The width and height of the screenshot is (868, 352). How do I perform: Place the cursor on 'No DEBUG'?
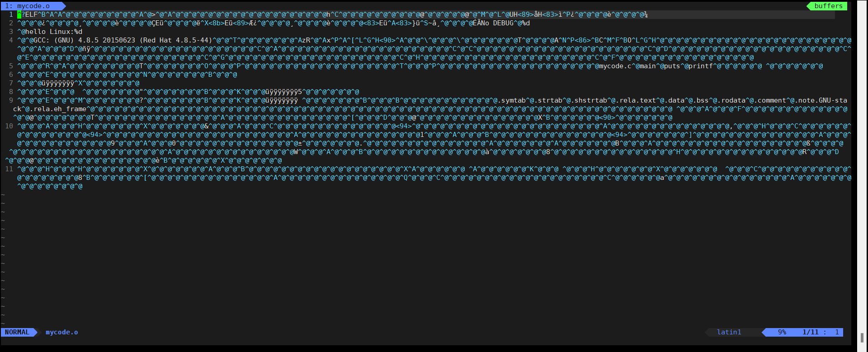tap(497, 23)
